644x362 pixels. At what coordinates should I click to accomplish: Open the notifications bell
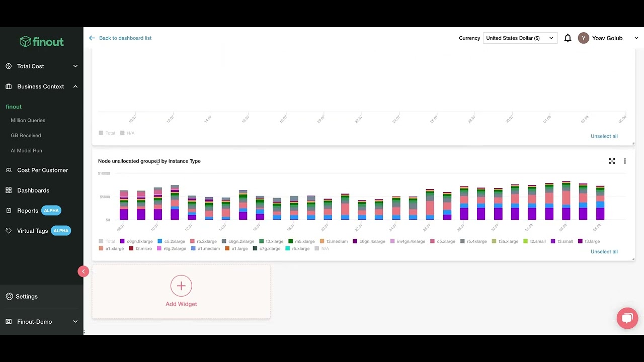[x=568, y=38]
